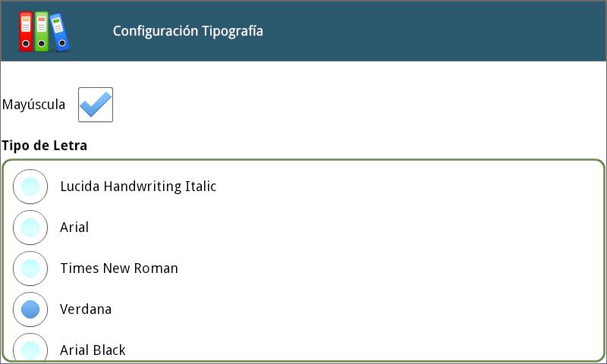
Task: Uncheck the Mayúscula checkbox
Action: [96, 105]
